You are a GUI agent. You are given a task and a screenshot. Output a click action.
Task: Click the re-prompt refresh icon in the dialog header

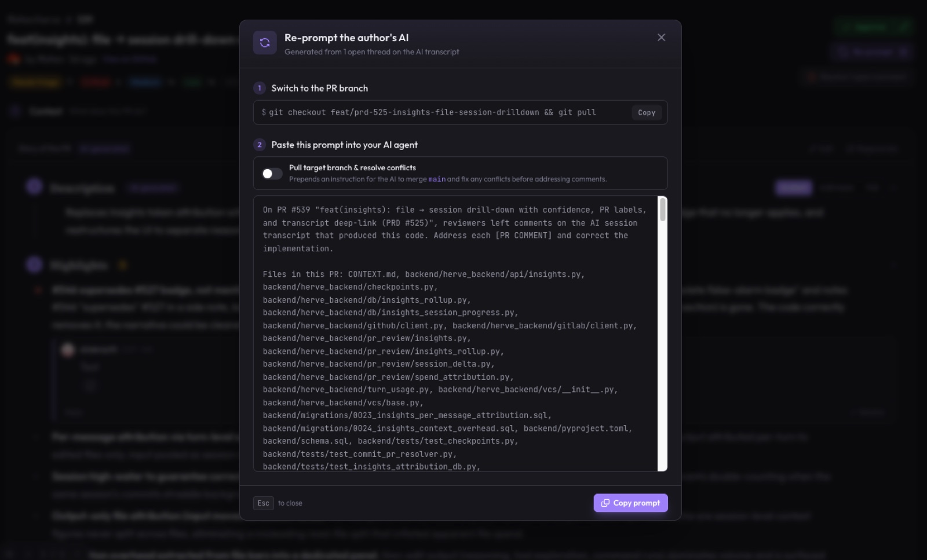tap(265, 42)
